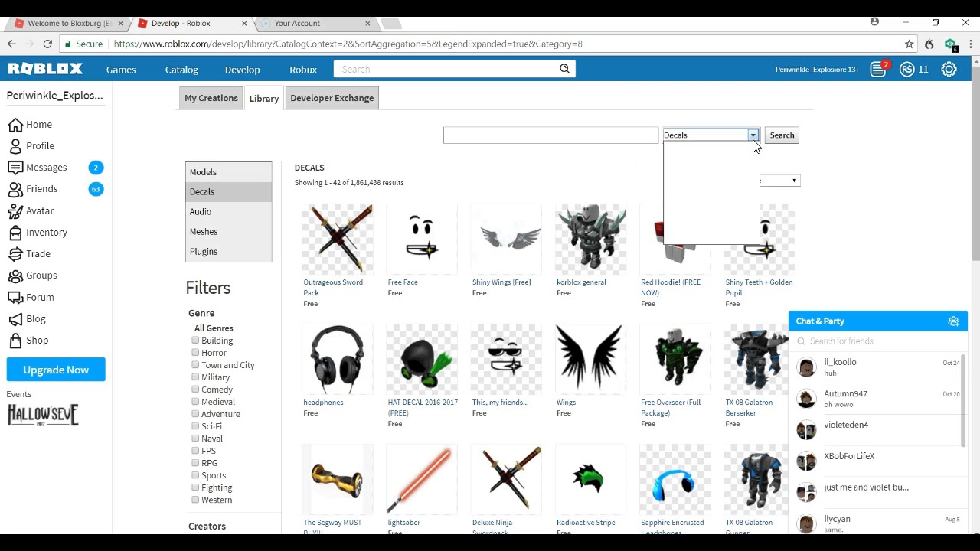
Task: Open the Catalog menu in the navbar
Action: [x=181, y=70]
